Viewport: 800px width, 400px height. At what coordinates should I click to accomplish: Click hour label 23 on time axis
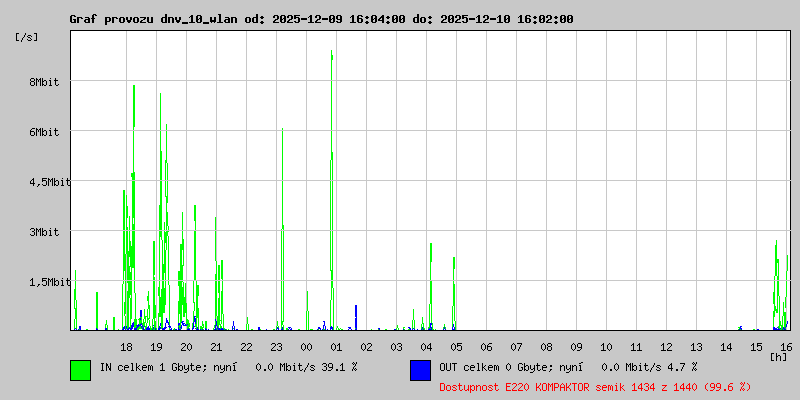[x=277, y=347]
